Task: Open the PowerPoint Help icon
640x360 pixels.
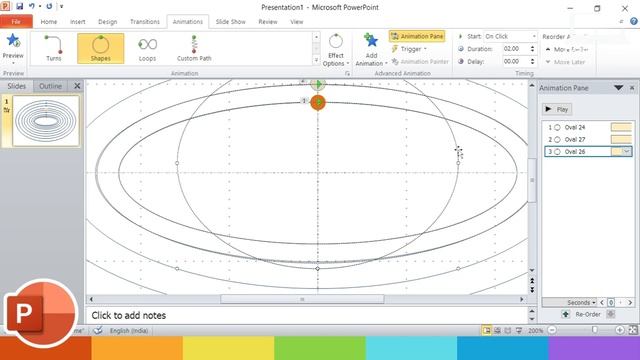Action: point(634,22)
